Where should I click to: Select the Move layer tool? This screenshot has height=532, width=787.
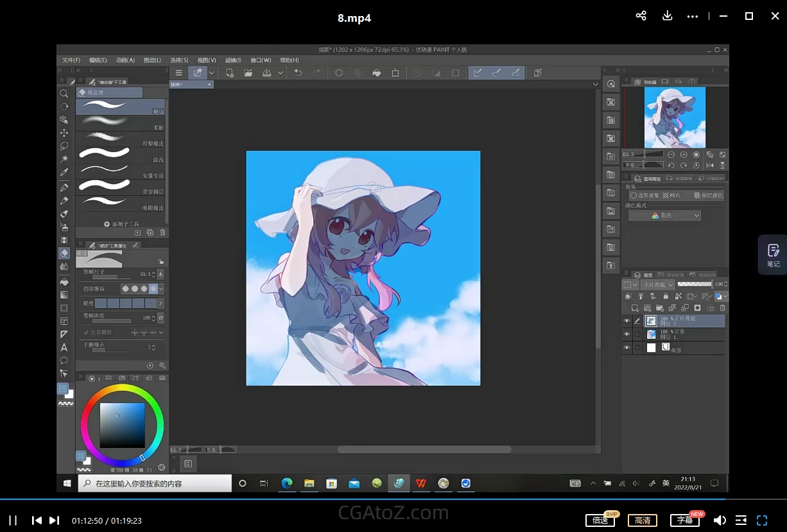pyautogui.click(x=64, y=133)
